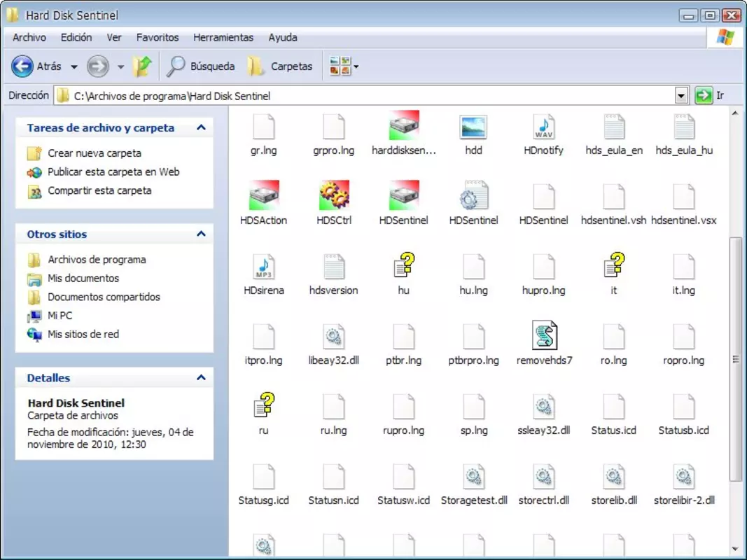Image resolution: width=747 pixels, height=560 pixels.
Task: Open the views dropdown button
Action: point(344,66)
